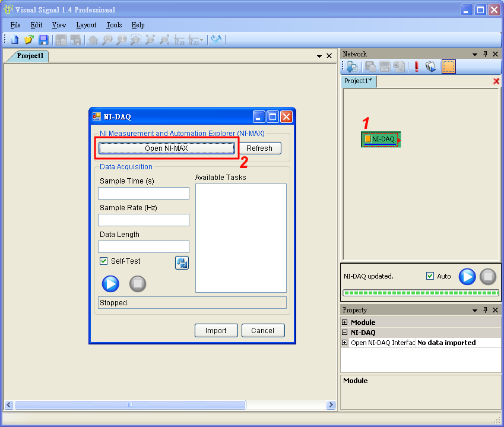Click the Open NI-MAX button
This screenshot has height=427, width=504.
166,148
